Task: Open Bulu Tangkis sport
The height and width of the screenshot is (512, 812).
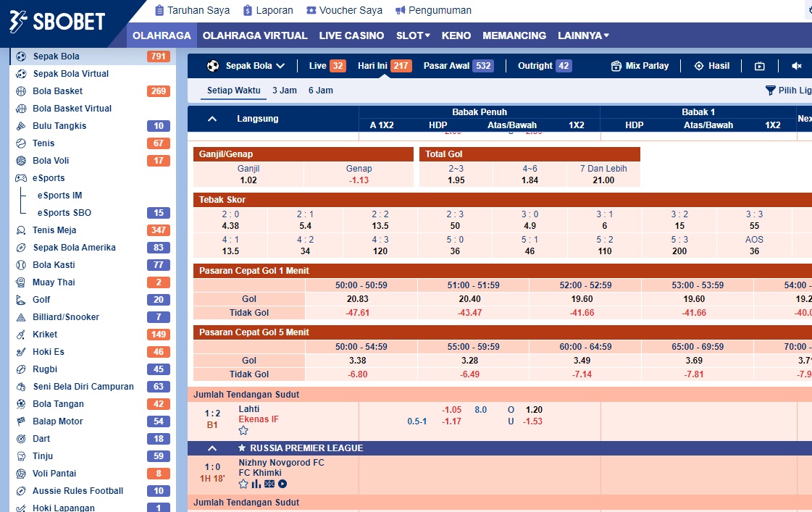Action: [93, 126]
